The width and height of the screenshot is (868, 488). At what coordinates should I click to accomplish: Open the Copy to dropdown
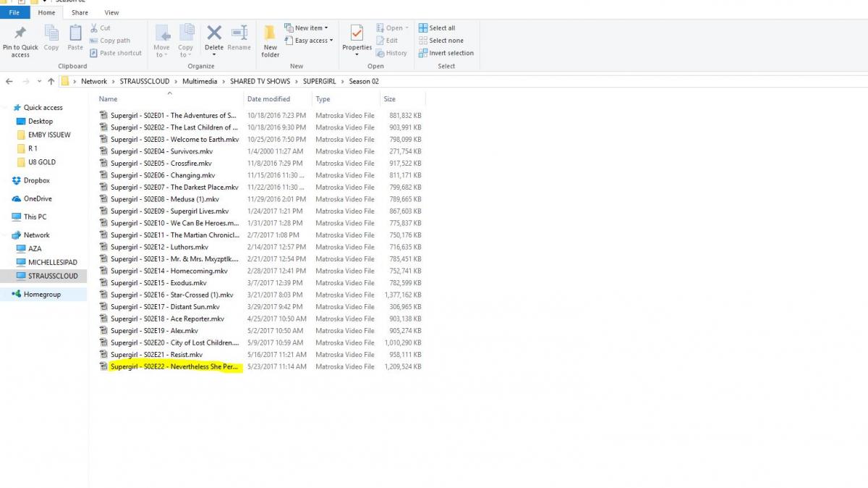point(186,41)
